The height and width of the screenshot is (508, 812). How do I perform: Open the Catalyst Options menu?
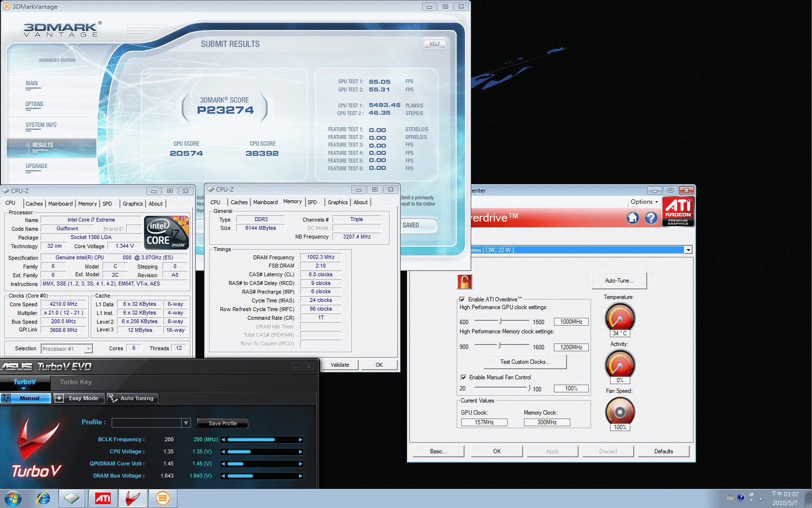[x=644, y=202]
